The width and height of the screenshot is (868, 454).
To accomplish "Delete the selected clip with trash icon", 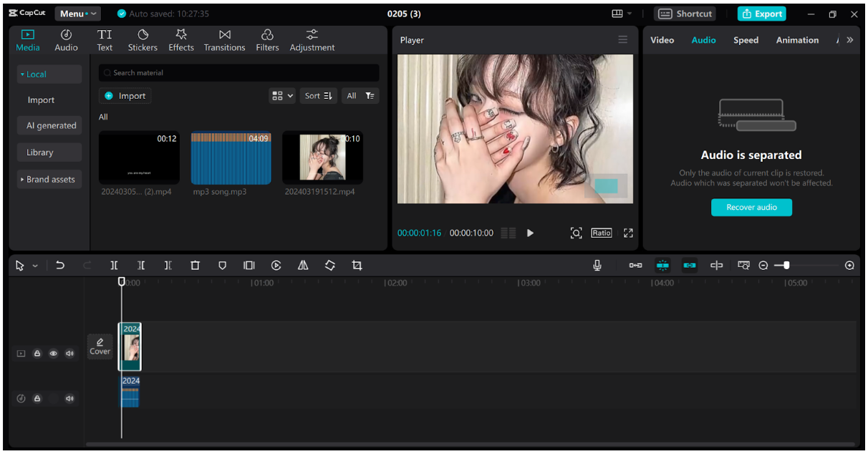I will [x=195, y=266].
